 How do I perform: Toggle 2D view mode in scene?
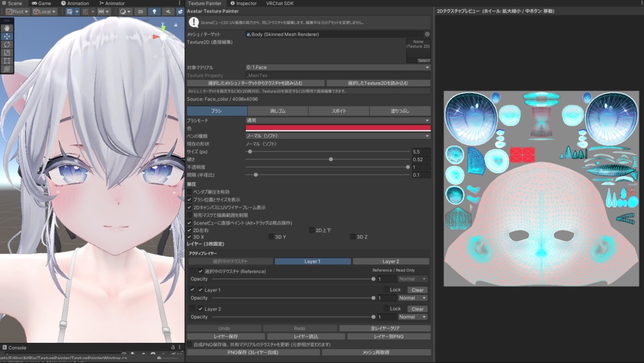pos(140,11)
